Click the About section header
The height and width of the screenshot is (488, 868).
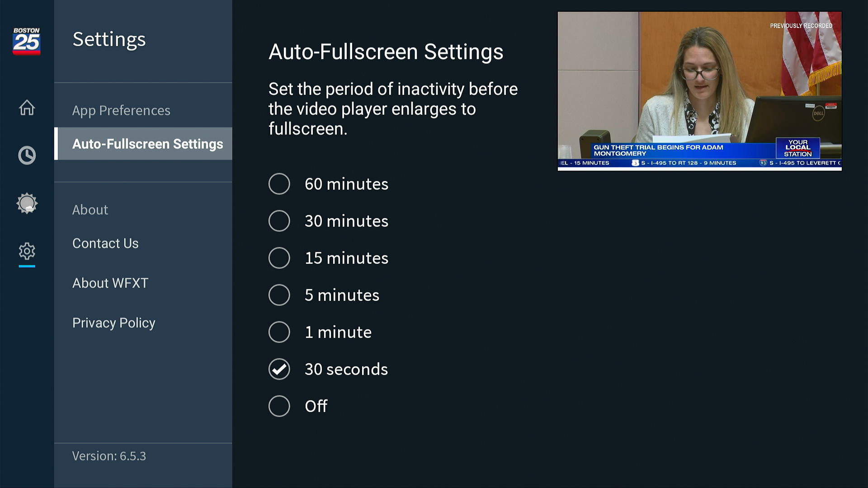click(90, 210)
